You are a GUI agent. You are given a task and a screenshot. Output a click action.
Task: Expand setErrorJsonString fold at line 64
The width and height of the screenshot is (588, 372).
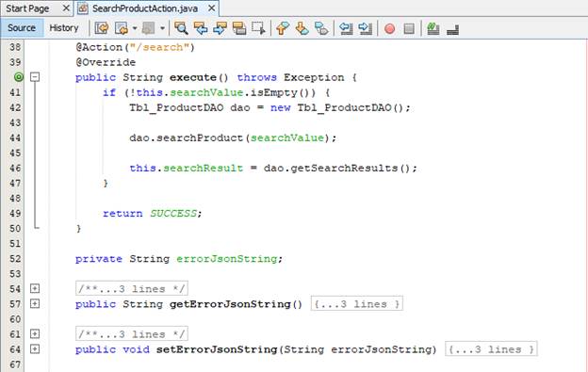coord(35,349)
